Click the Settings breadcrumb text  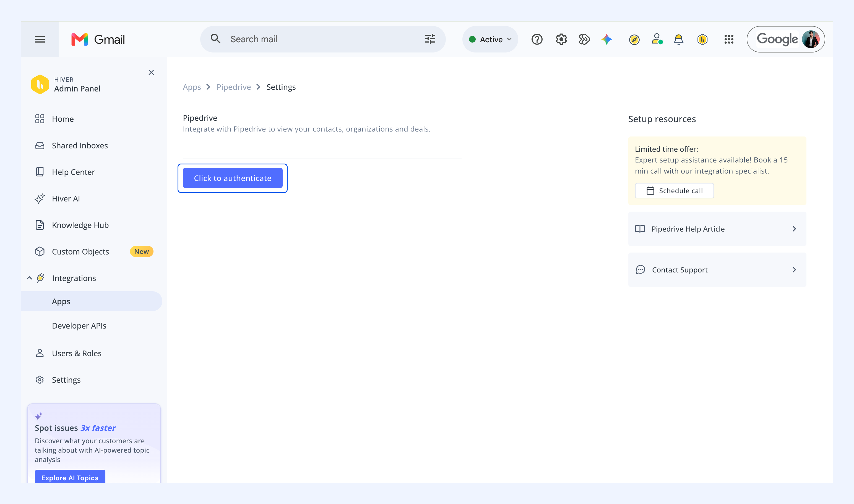[x=281, y=87]
